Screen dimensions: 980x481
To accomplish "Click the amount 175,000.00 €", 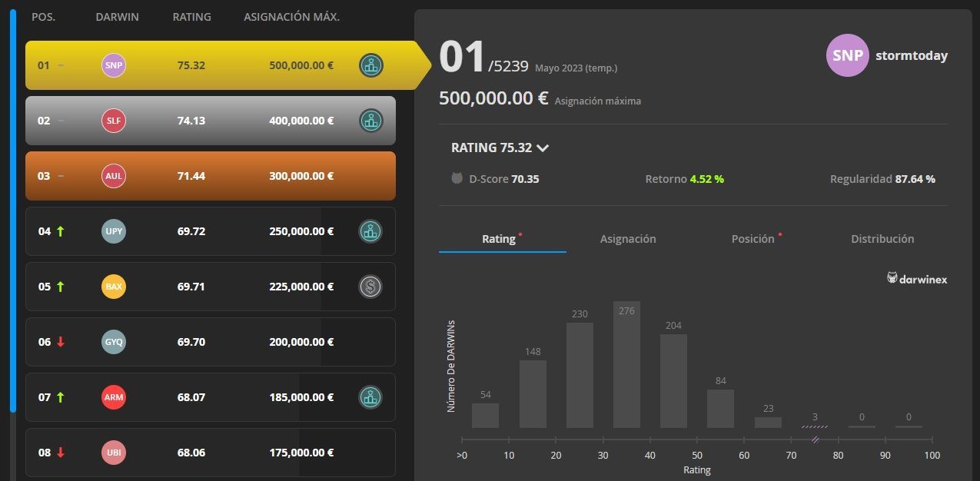I will pyautogui.click(x=301, y=453).
